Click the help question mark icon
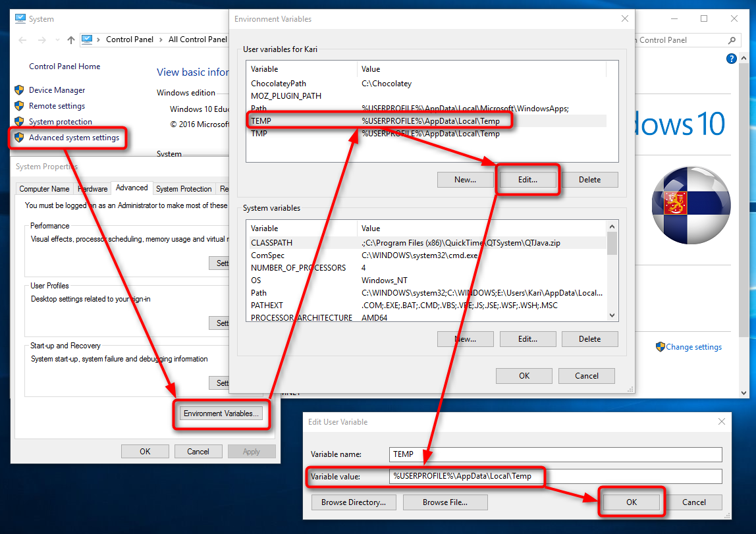This screenshot has height=534, width=756. click(x=732, y=59)
